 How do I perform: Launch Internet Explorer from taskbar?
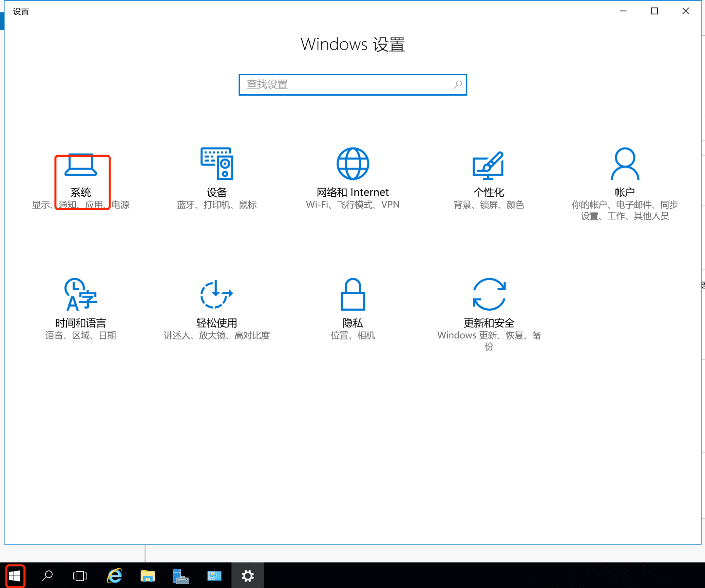point(114,575)
